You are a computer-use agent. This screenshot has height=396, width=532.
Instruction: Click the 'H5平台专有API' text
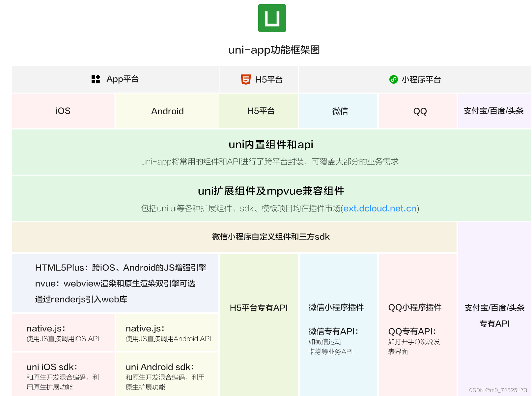point(259,308)
